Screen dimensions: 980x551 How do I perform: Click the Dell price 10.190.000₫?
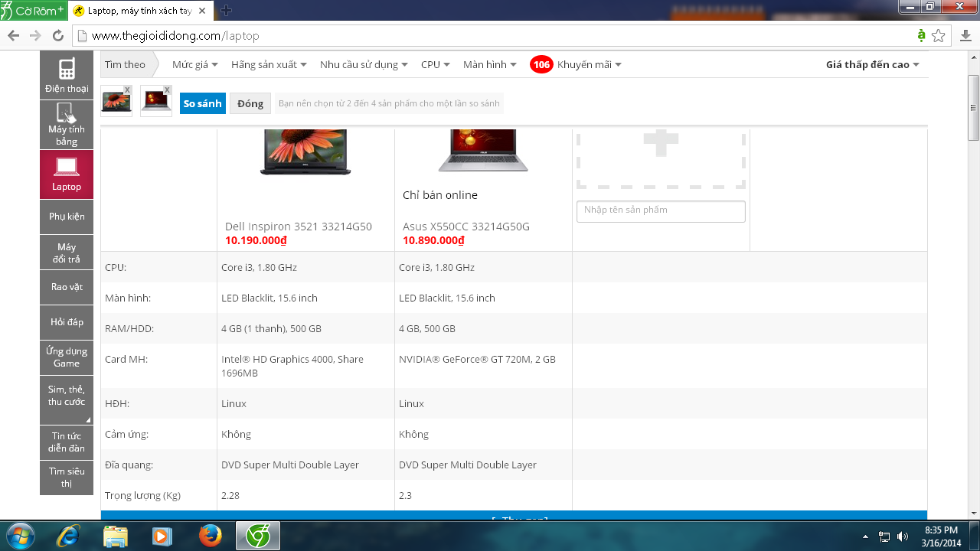[256, 240]
